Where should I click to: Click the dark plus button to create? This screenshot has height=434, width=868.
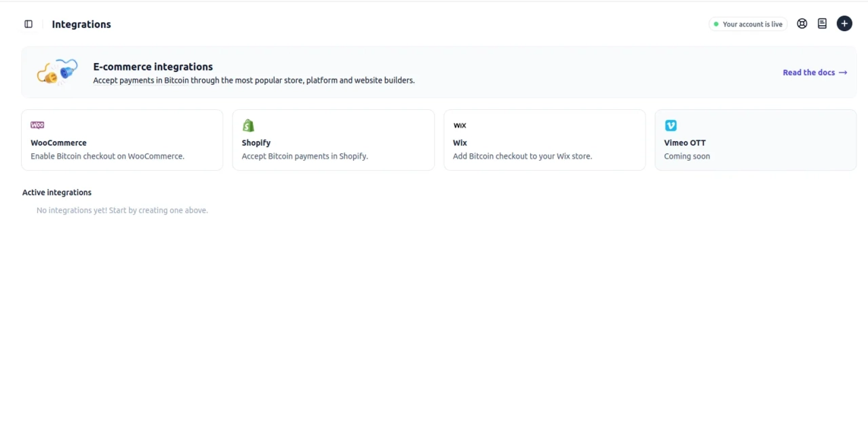[x=844, y=23]
